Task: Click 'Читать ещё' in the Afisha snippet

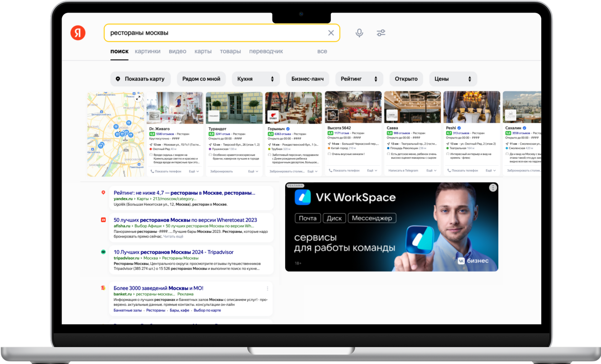Action: pyautogui.click(x=173, y=236)
